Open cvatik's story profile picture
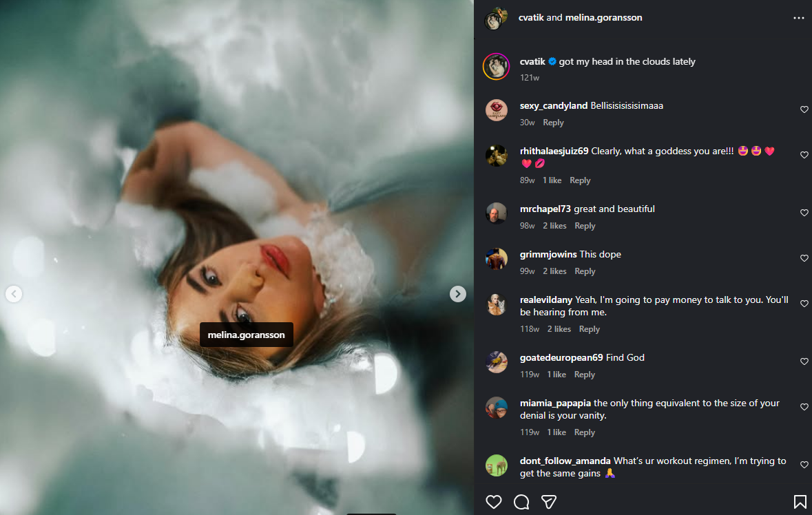Screen dimensions: 812x515 click(496, 67)
